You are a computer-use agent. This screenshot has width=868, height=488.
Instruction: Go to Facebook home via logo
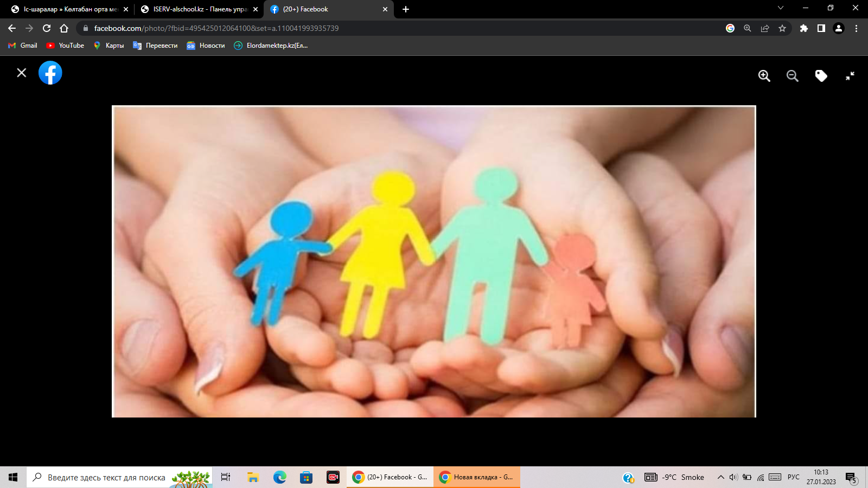tap(50, 73)
